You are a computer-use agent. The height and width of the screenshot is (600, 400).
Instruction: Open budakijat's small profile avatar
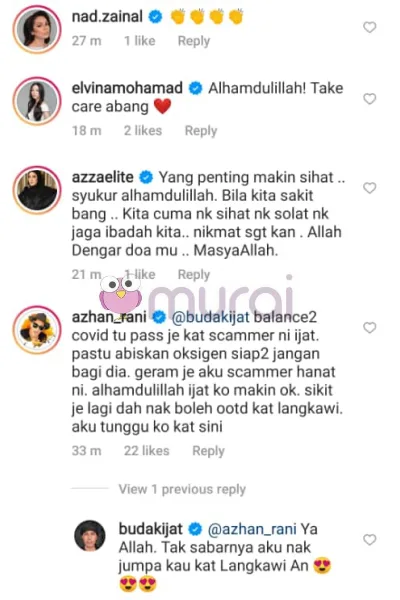(90, 535)
